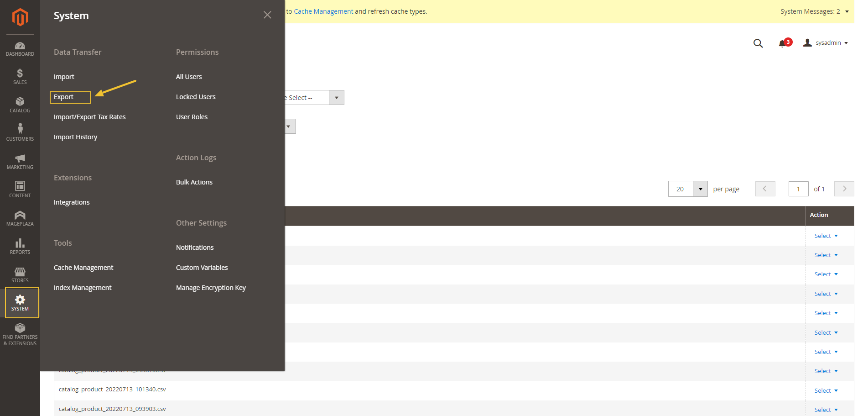
Task: Open Cache Management under Tools
Action: [83, 268]
